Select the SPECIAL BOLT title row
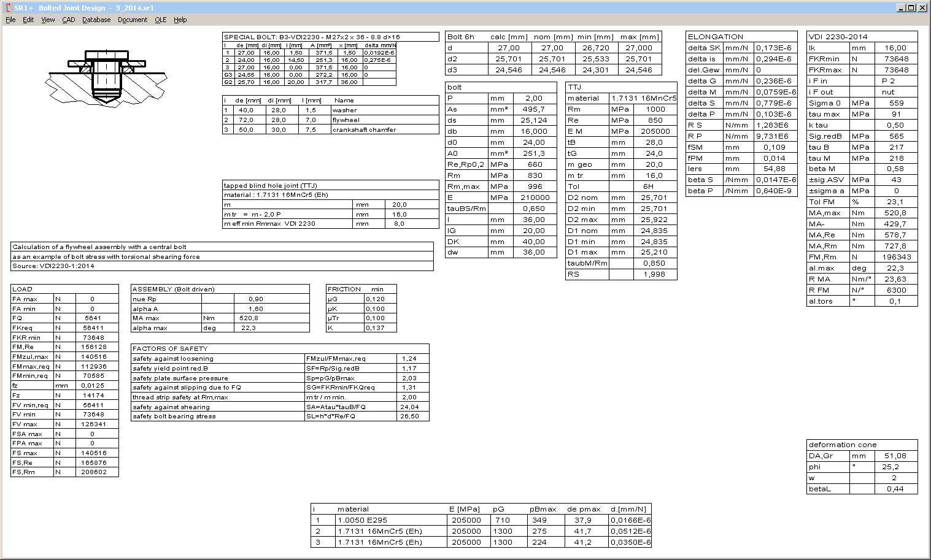Image resolution: width=931 pixels, height=560 pixels. (312, 37)
